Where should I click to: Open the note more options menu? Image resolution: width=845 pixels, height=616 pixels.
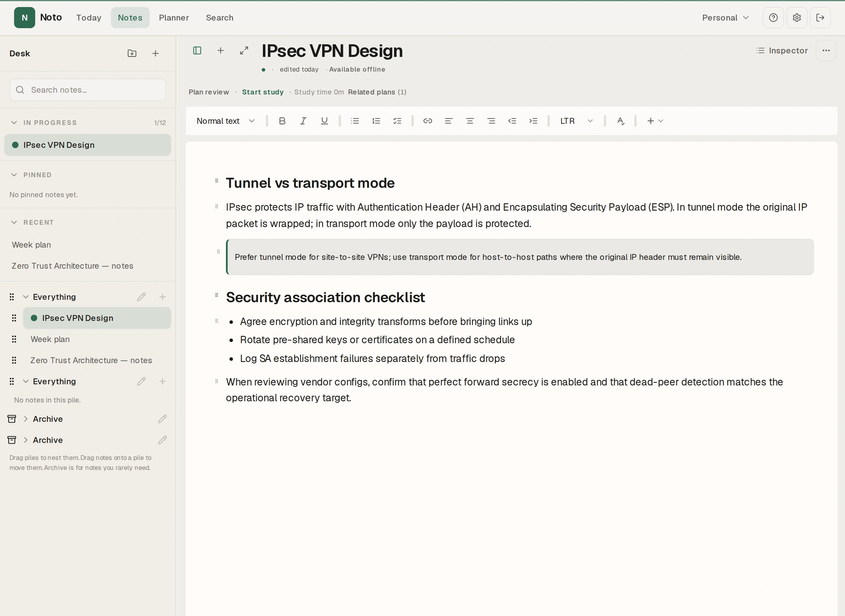point(826,50)
